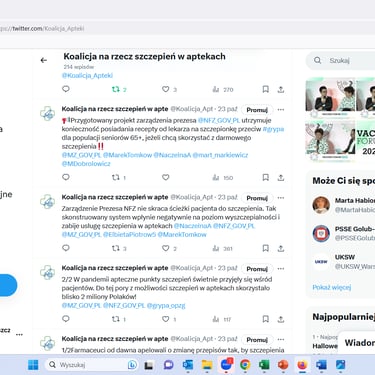The width and height of the screenshot is (375, 375).
Task: Open the @NFZ_GOV_PL mention in recipe tweet text
Action: (x=219, y=120)
